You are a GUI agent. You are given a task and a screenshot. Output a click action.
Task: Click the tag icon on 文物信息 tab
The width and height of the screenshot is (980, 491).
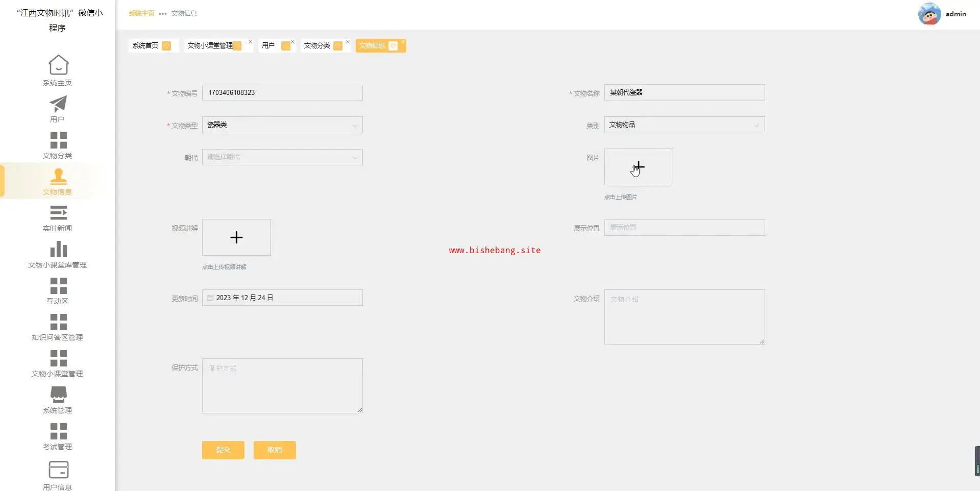(x=393, y=46)
